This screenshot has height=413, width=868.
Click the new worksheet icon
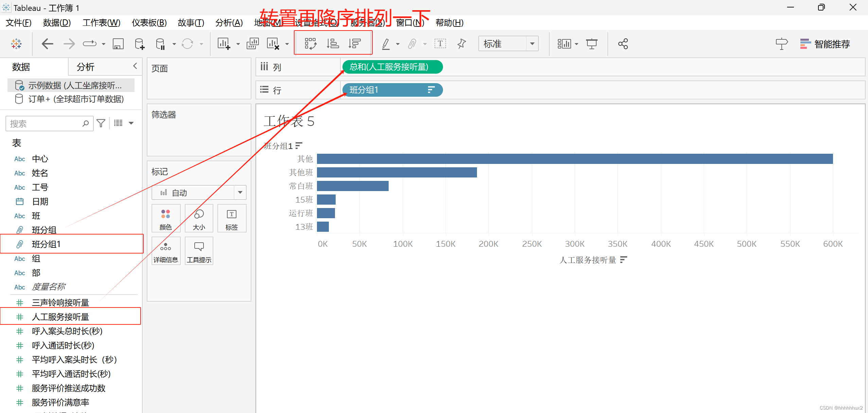224,44
